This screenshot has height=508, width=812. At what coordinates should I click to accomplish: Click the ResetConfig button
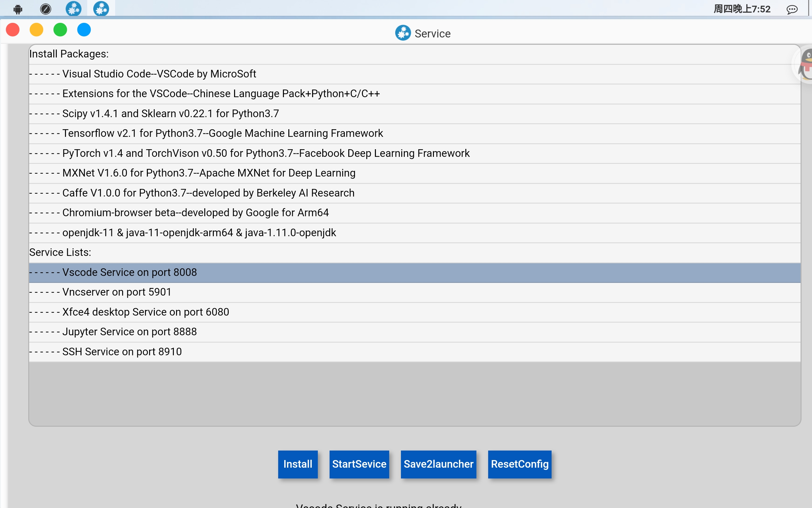pos(520,464)
